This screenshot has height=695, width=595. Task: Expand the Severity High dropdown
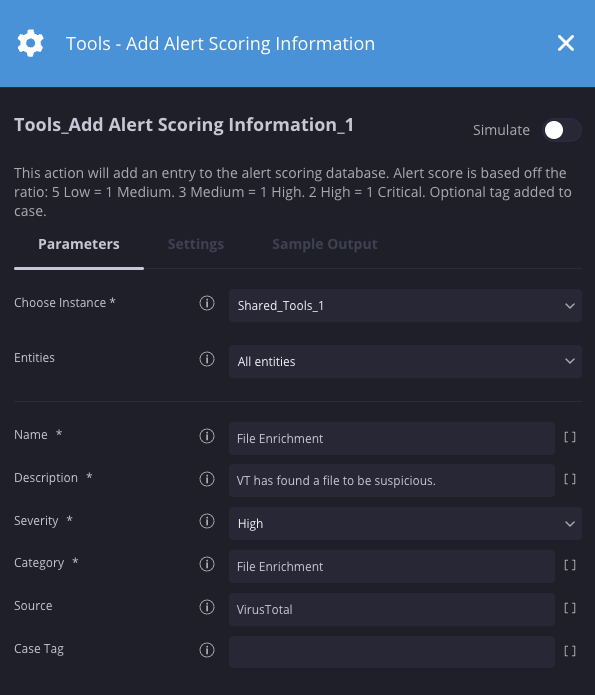(405, 524)
